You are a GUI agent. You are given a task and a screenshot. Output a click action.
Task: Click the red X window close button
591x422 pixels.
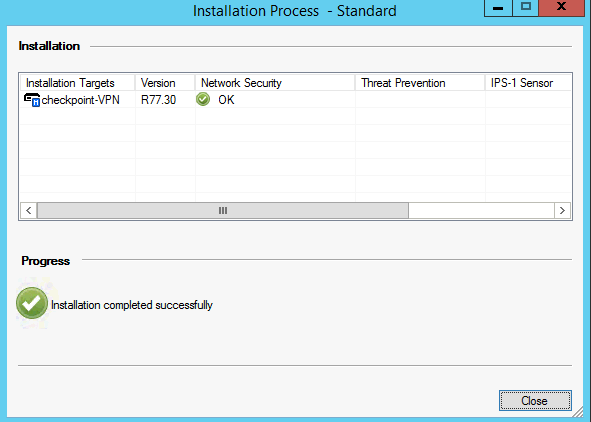[x=562, y=8]
